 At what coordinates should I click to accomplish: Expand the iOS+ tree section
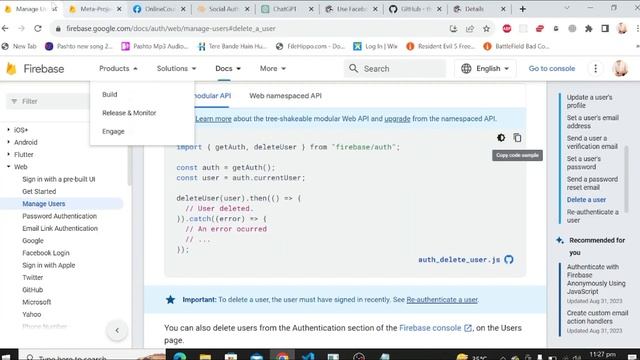tap(9, 130)
